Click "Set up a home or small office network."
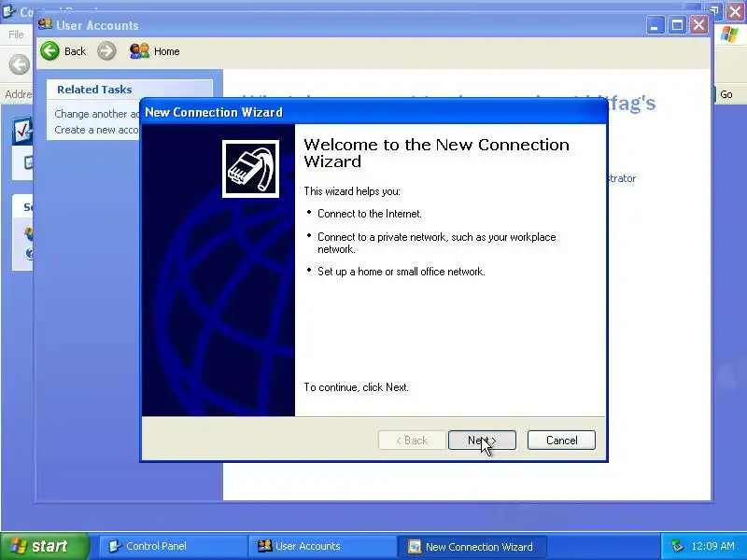The width and height of the screenshot is (747, 560). pyautogui.click(x=402, y=272)
